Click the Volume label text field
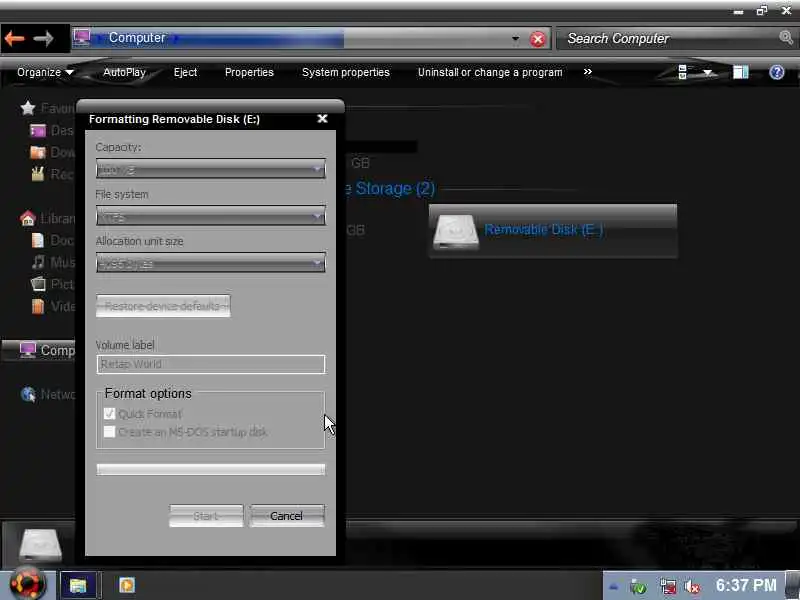Screen dimensions: 800x600 pyautogui.click(x=210, y=364)
